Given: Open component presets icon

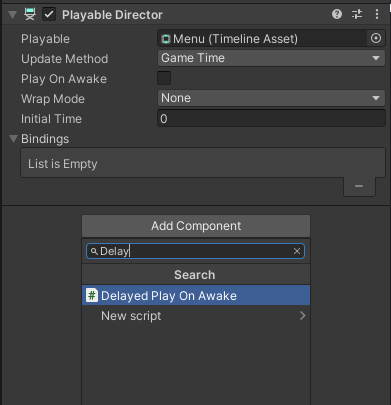Looking at the screenshot, I should [357, 14].
